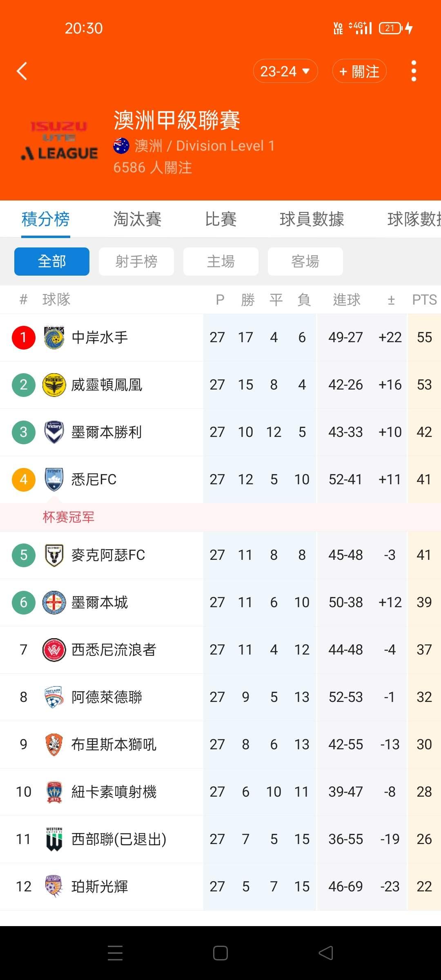
Task: Tap the Perth Glory team crest
Action: [x=54, y=886]
